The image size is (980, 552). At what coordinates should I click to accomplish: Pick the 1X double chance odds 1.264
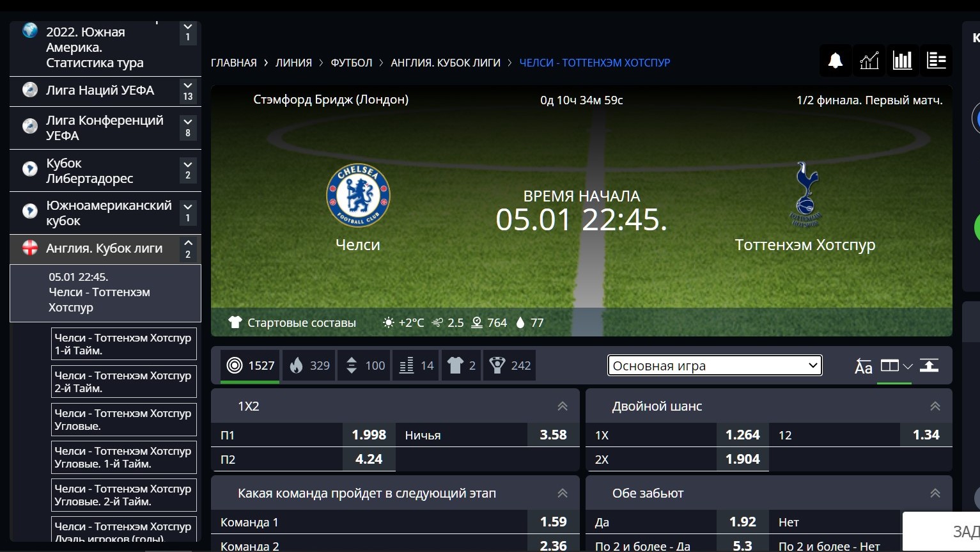tap(742, 435)
